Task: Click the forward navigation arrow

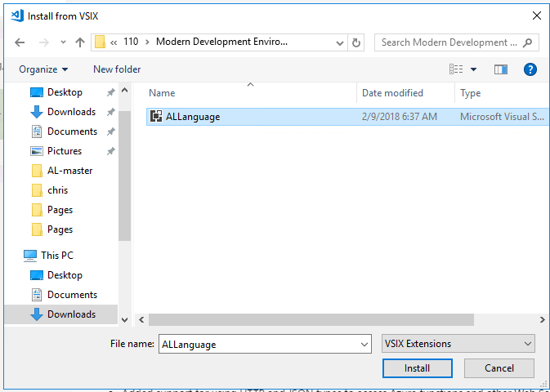Action: [44, 42]
